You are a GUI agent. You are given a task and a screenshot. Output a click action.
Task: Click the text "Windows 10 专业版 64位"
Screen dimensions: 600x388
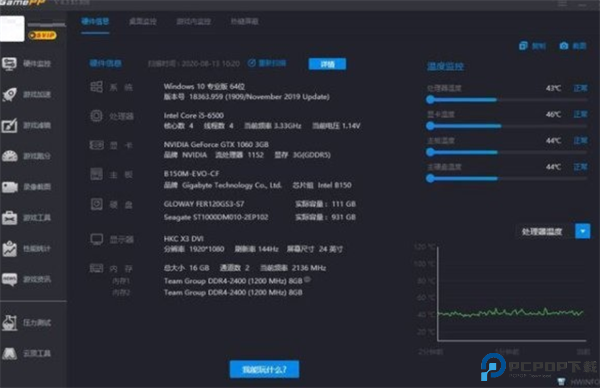click(204, 86)
